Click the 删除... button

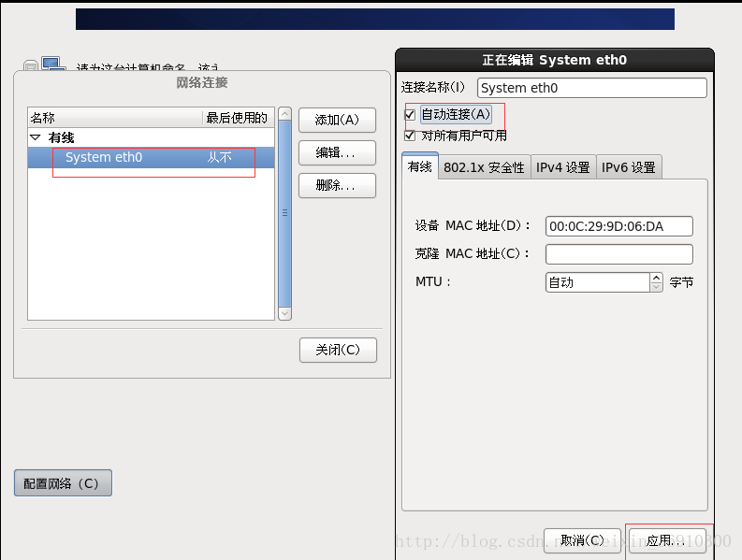(x=337, y=185)
